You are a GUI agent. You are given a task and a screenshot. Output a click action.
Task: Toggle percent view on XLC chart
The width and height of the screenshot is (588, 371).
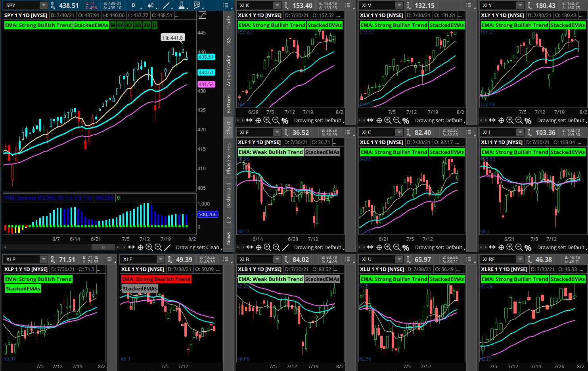pos(406,248)
